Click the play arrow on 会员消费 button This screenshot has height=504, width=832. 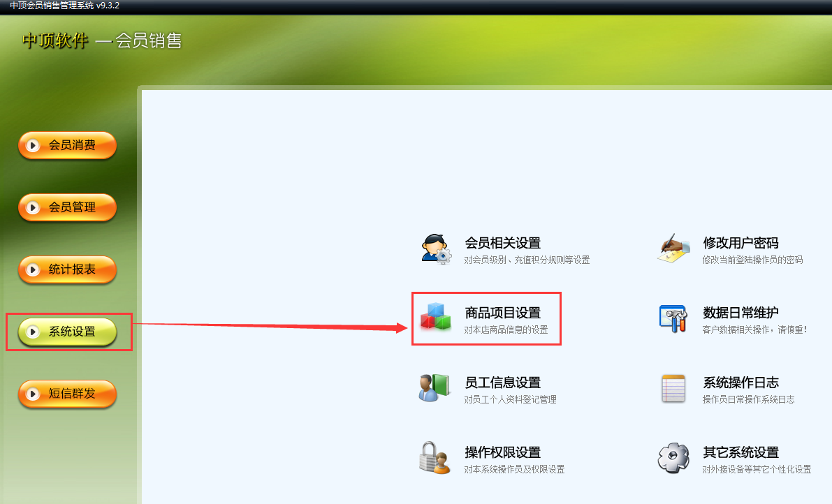pos(33,145)
